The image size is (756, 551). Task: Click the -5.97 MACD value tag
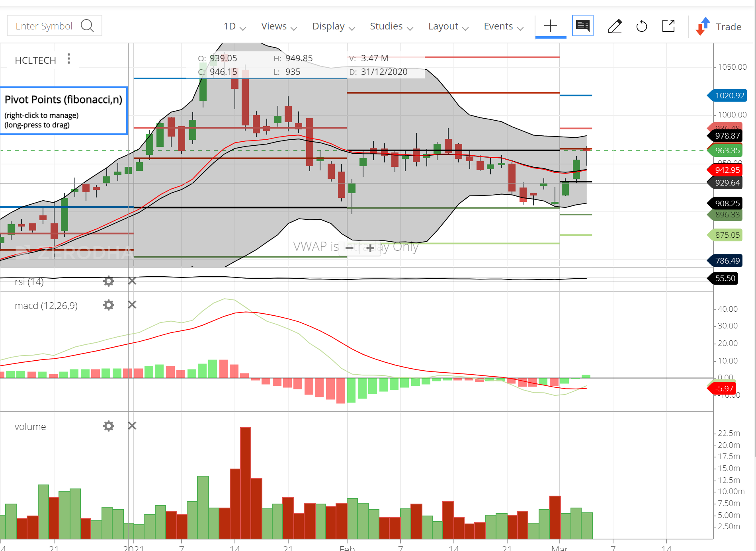point(722,389)
